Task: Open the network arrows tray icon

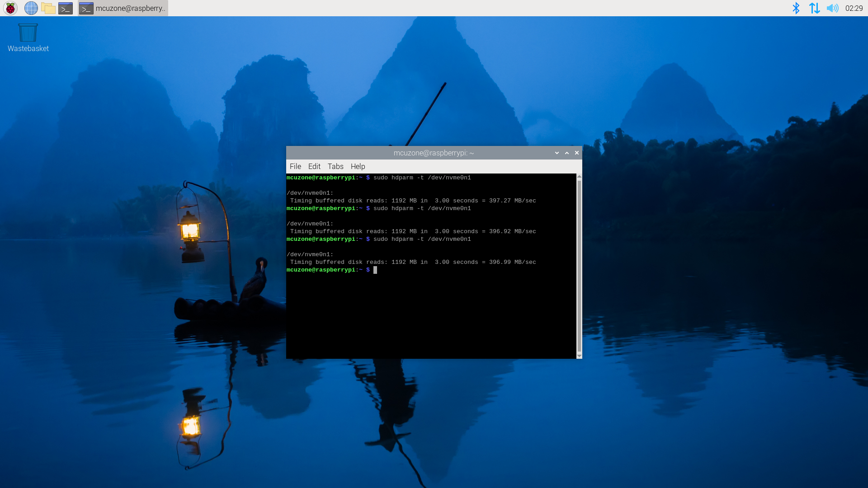Action: pyautogui.click(x=814, y=8)
